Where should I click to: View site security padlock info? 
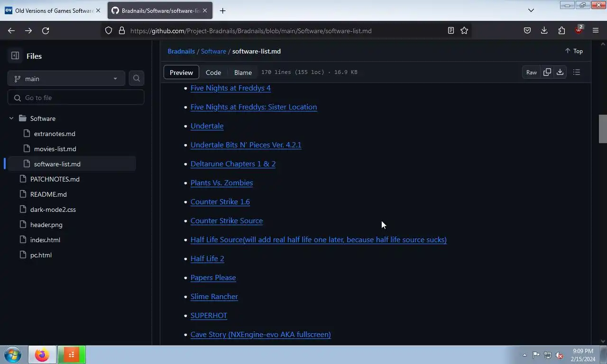click(x=122, y=30)
